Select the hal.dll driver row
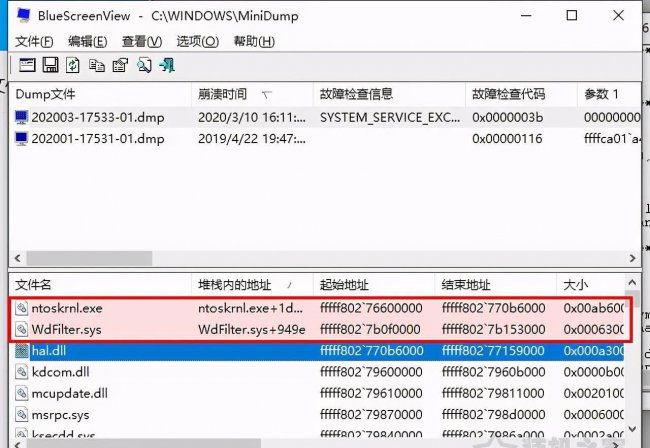Viewport: 650px width, 448px height. (x=317, y=351)
